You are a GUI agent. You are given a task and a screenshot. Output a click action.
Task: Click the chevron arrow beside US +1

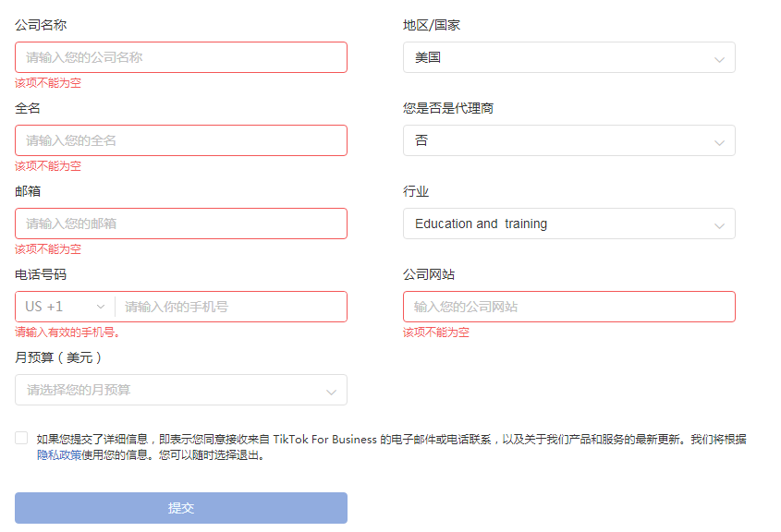click(x=101, y=307)
